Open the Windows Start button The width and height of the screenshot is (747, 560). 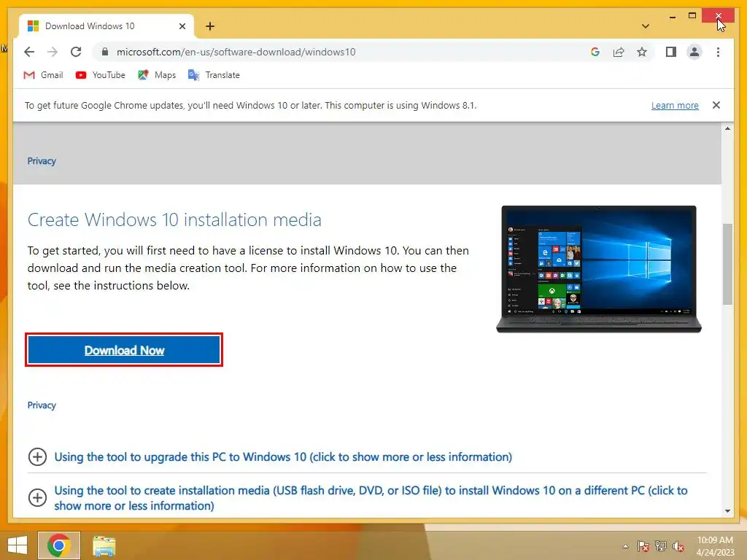(x=18, y=545)
